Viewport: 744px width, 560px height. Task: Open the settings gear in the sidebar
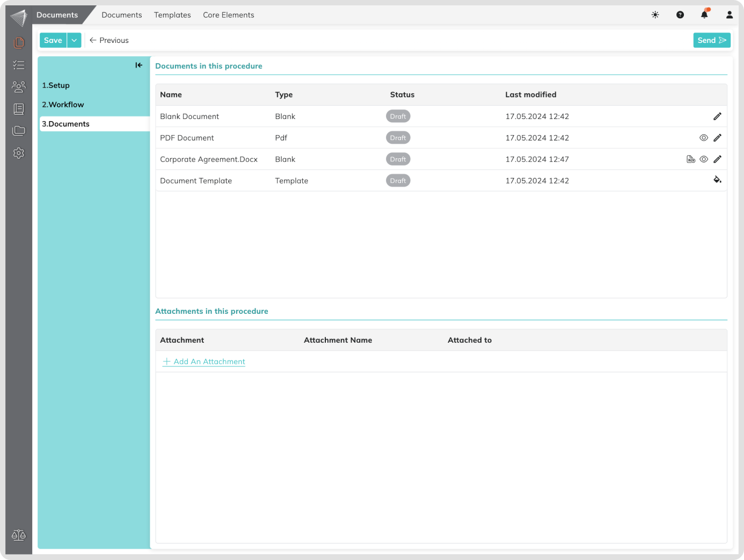[19, 153]
